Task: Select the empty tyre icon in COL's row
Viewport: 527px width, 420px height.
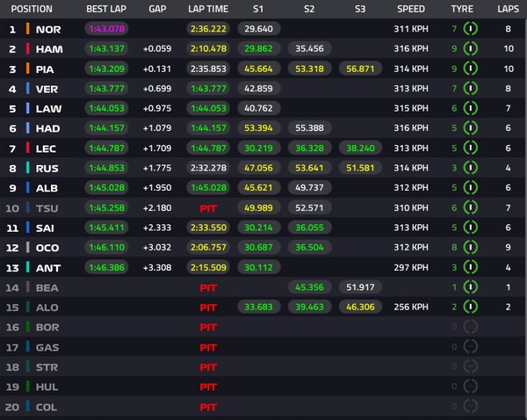Action: (471, 407)
